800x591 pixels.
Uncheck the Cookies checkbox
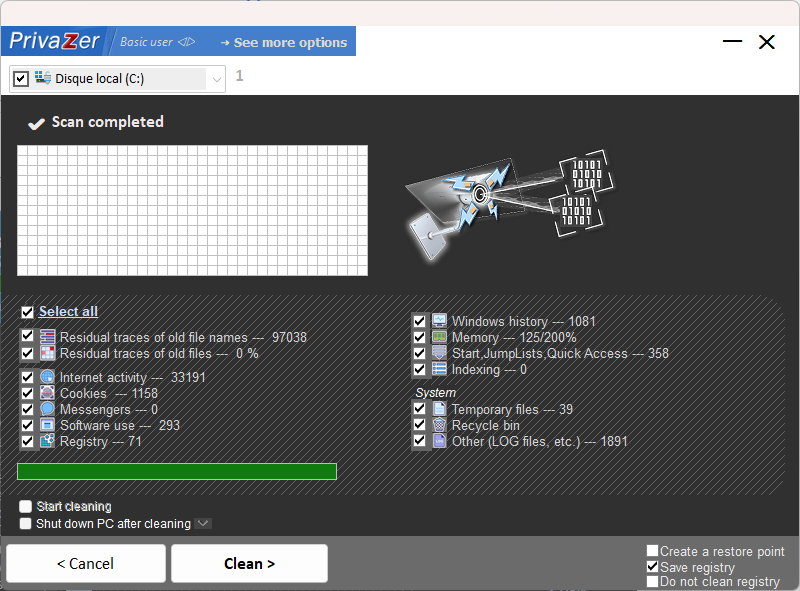tap(28, 393)
